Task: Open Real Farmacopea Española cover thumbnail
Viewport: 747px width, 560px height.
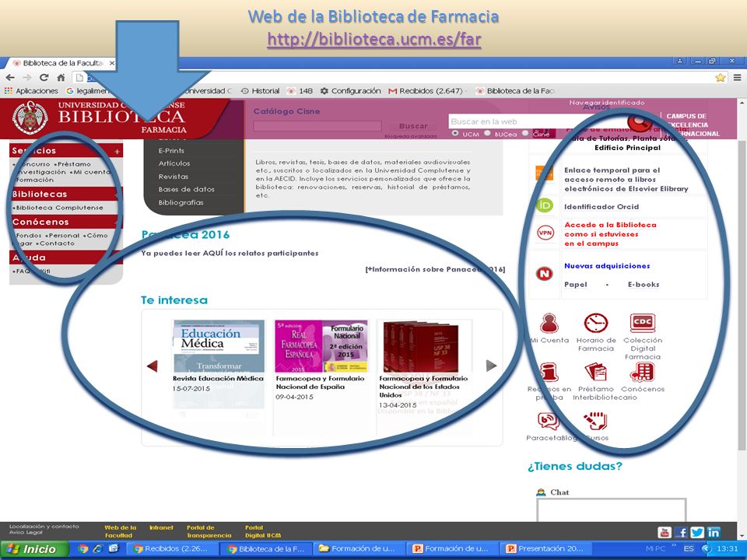Action: coord(321,345)
